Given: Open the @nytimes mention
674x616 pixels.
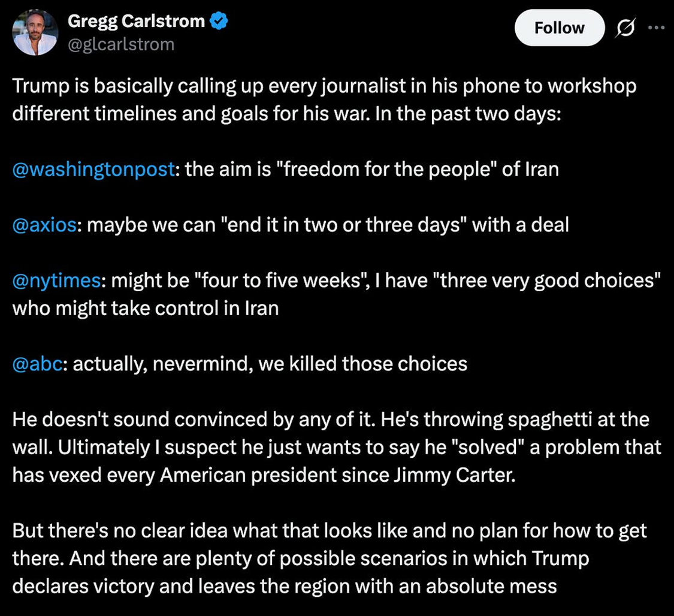Looking at the screenshot, I should [56, 280].
